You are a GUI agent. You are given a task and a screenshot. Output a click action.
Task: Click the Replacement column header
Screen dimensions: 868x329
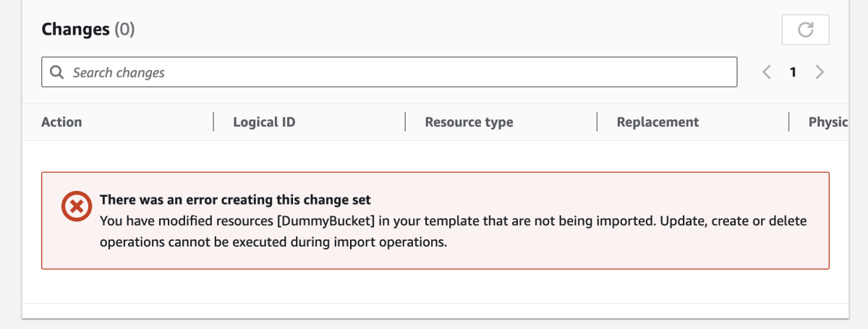coord(658,122)
